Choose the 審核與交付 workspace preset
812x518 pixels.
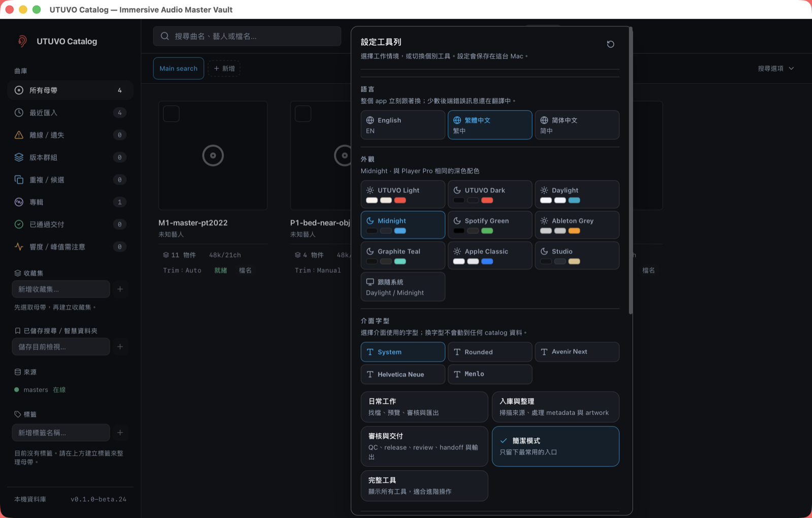coord(424,446)
